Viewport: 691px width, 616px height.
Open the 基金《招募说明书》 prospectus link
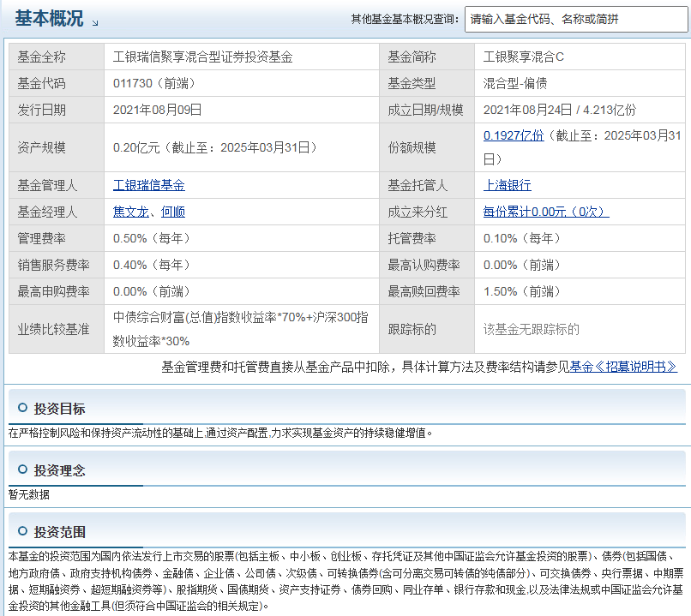623,367
